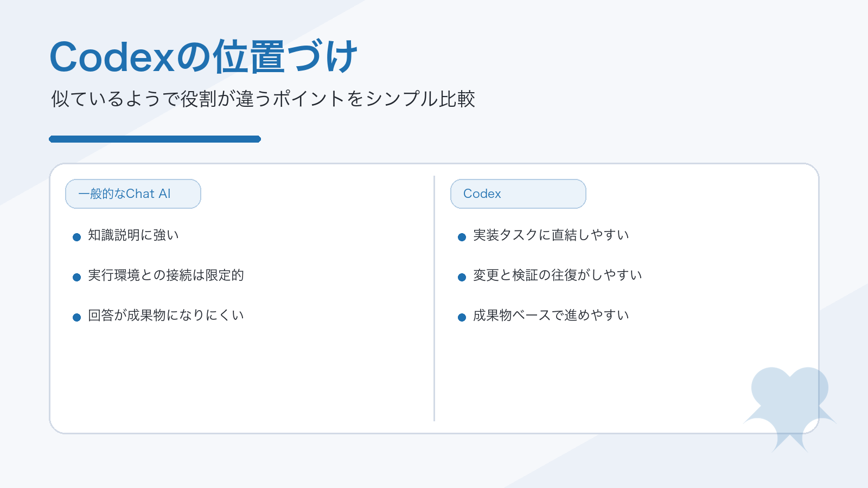The height and width of the screenshot is (488, 868).
Task: Click the '一般的なChat AI' column label
Action: tap(133, 194)
